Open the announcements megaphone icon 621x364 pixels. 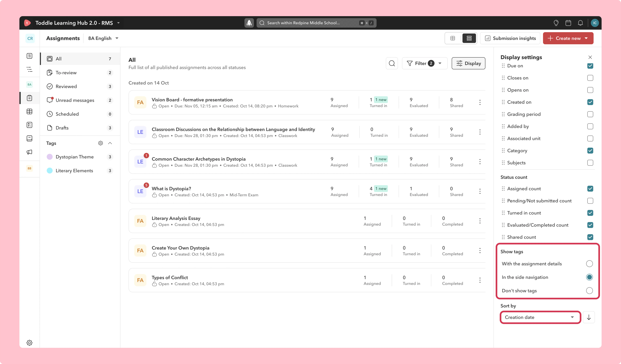click(x=29, y=152)
